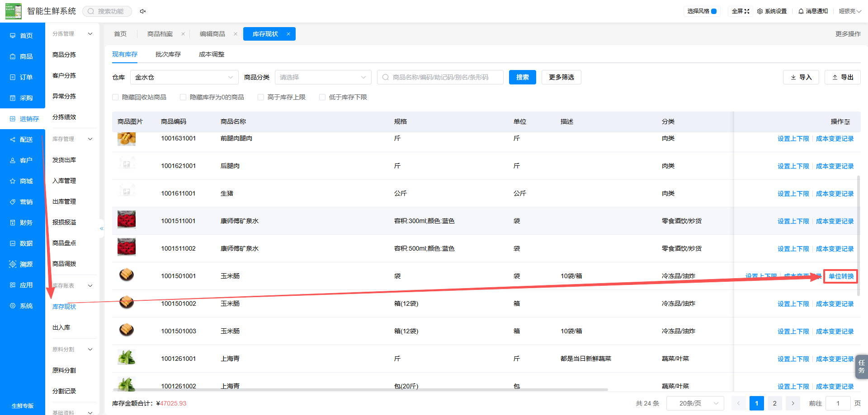This screenshot has width=868, height=415.
Task: Open 数据 module in sidebar
Action: 22,243
